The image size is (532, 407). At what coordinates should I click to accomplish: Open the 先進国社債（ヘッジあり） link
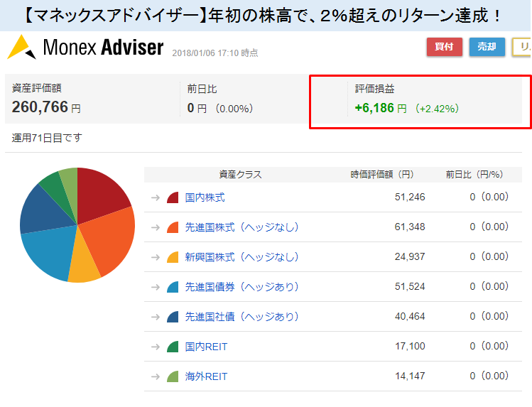[x=241, y=317]
